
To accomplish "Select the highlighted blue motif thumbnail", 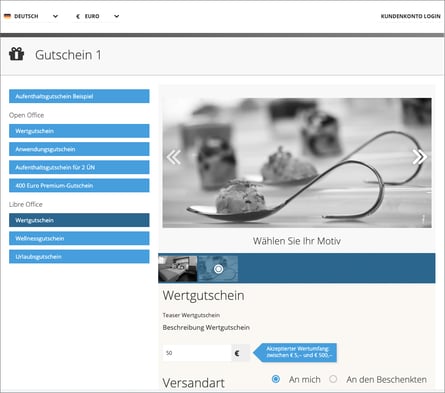I will [218, 269].
